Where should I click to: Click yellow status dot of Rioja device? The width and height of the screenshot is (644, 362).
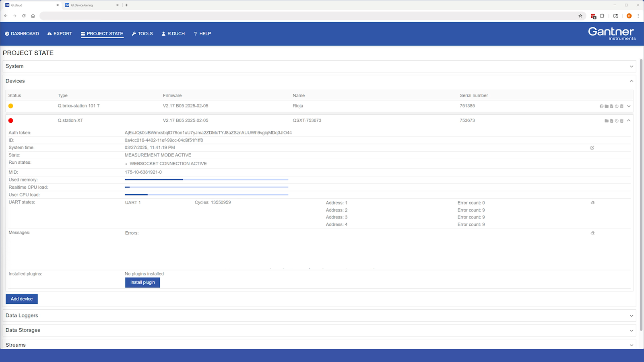[x=11, y=106]
